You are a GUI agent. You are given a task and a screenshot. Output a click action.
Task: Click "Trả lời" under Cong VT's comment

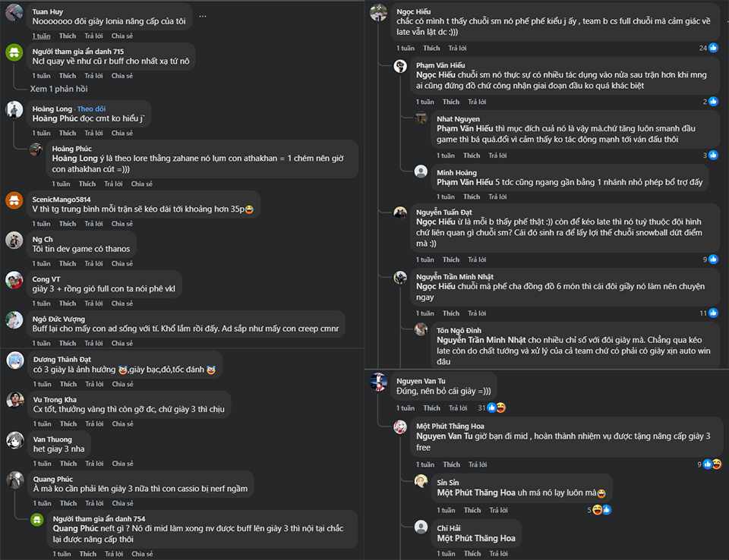[93, 304]
